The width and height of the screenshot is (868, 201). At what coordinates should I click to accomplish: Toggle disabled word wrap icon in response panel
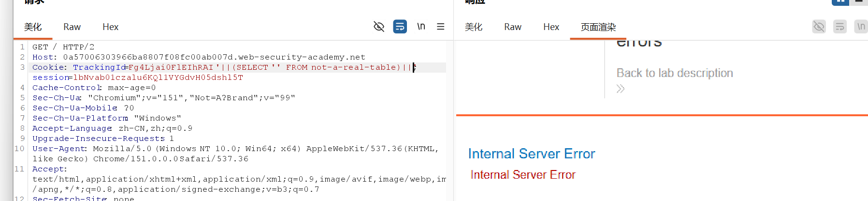[x=840, y=27]
